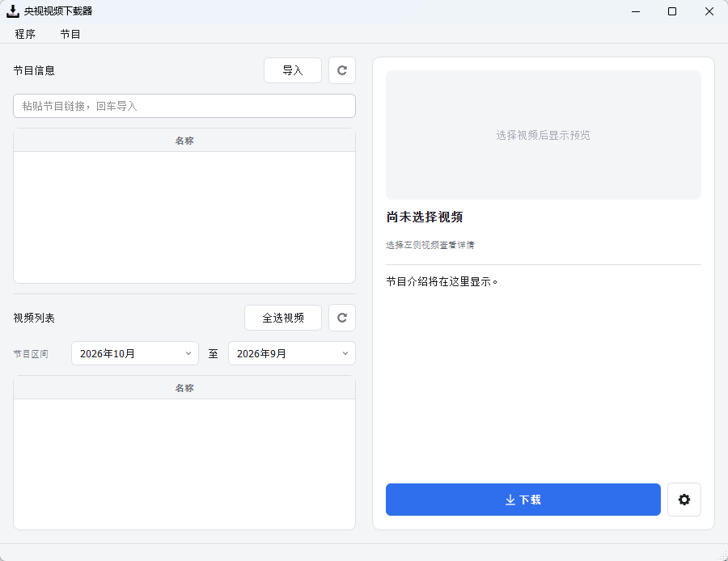728x561 pixels.
Task: Maximize the 央视视频下载器 window
Action: click(672, 11)
